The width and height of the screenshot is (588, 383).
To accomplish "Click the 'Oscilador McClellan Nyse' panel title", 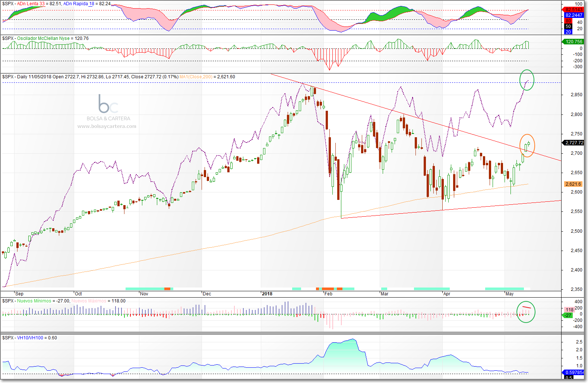I will click(43, 38).
